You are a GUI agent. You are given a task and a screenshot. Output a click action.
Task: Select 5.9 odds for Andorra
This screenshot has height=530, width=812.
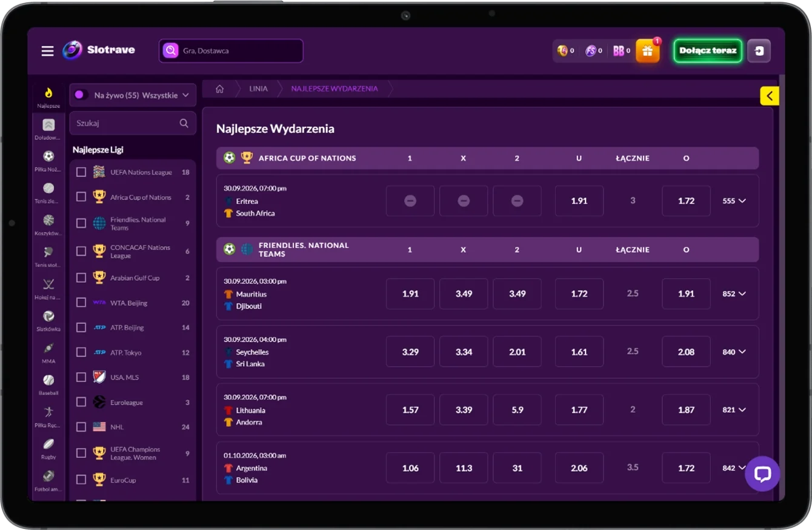(x=517, y=410)
